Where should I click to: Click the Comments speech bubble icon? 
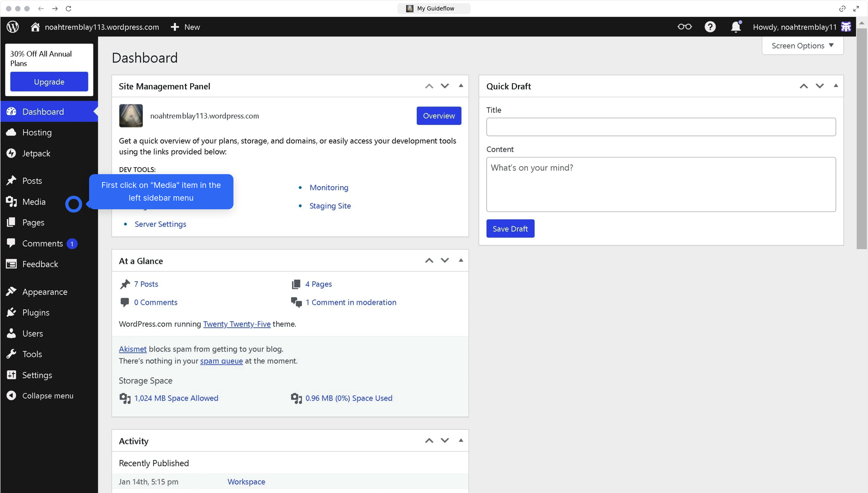(11, 243)
